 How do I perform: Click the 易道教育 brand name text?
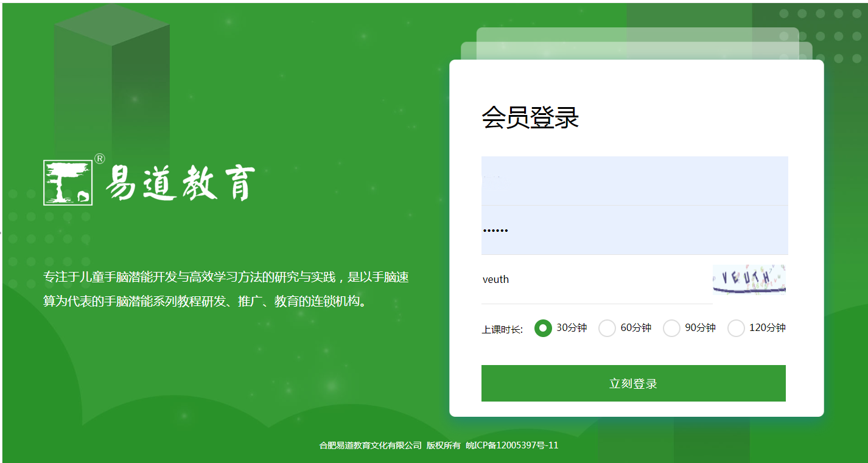(180, 183)
